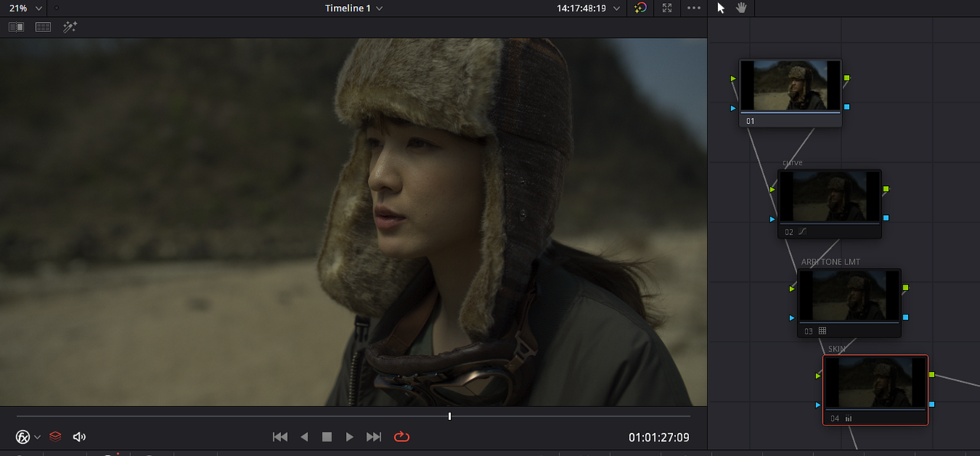Image resolution: width=980 pixels, height=456 pixels.
Task: Mute the viewer audio speaker
Action: pos(79,437)
